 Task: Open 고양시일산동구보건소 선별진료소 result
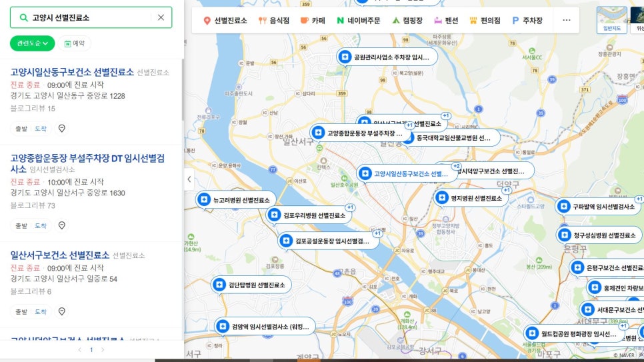72,72
